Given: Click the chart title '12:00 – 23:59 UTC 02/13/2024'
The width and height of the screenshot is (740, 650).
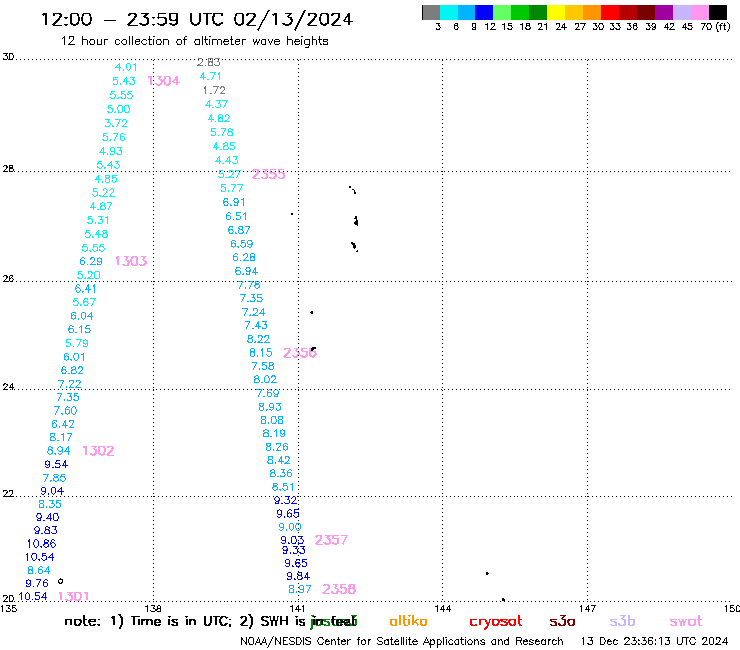Looking at the screenshot, I should pos(197,19).
